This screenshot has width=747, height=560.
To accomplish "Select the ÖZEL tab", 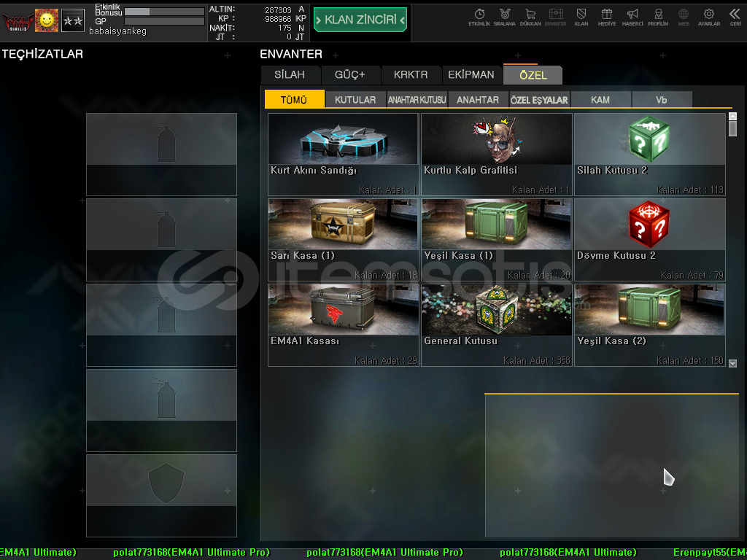I will (x=533, y=75).
